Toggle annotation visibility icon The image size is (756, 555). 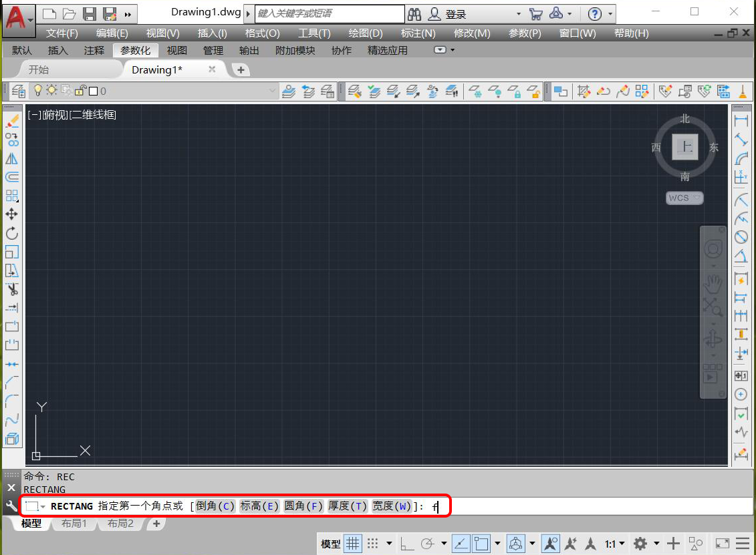551,544
